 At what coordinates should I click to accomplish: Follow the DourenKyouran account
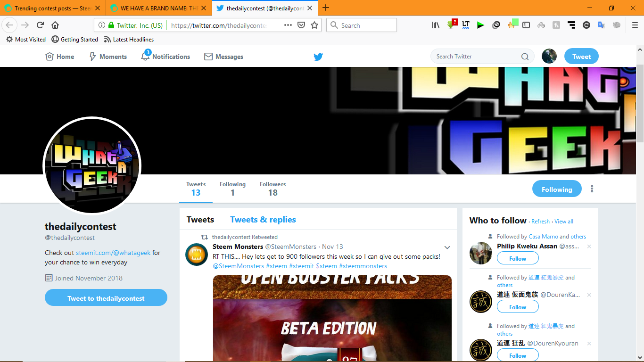tap(518, 355)
